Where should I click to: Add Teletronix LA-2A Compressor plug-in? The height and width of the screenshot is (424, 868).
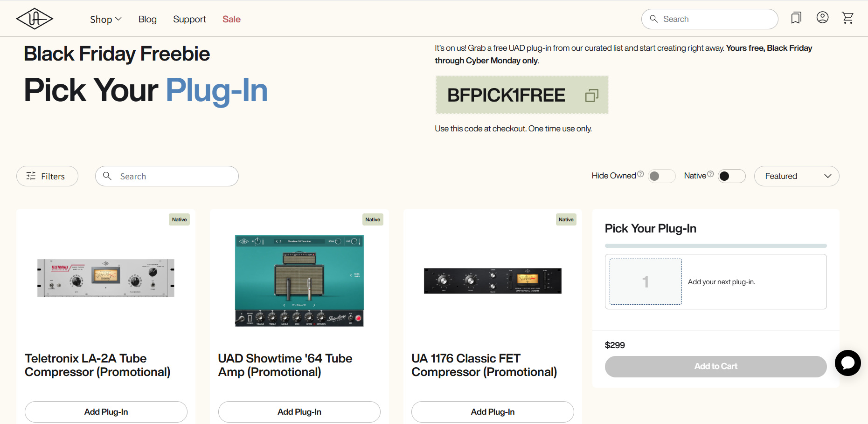tap(106, 412)
